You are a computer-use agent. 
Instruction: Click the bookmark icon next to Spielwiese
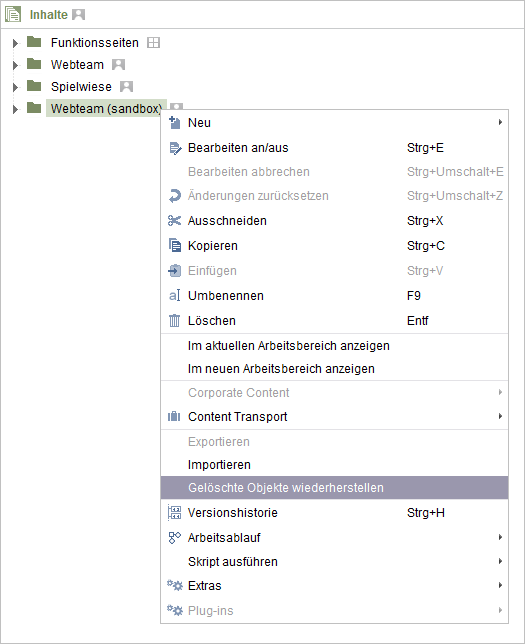coord(127,86)
